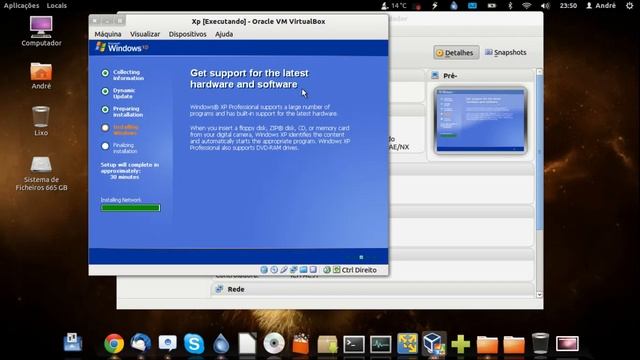Click the green installation progress bar
Screen dimensions: 640x360
pos(130,207)
